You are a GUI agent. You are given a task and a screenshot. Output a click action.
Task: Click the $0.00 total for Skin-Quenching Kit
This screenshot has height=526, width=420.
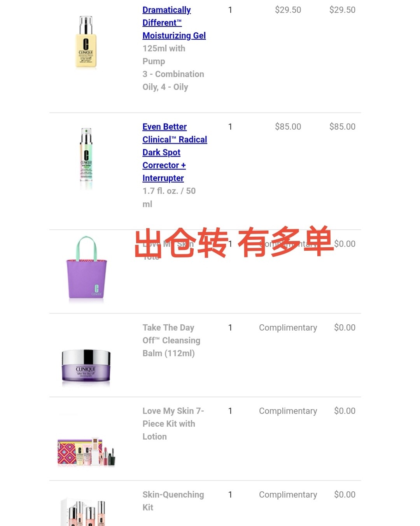tap(345, 494)
